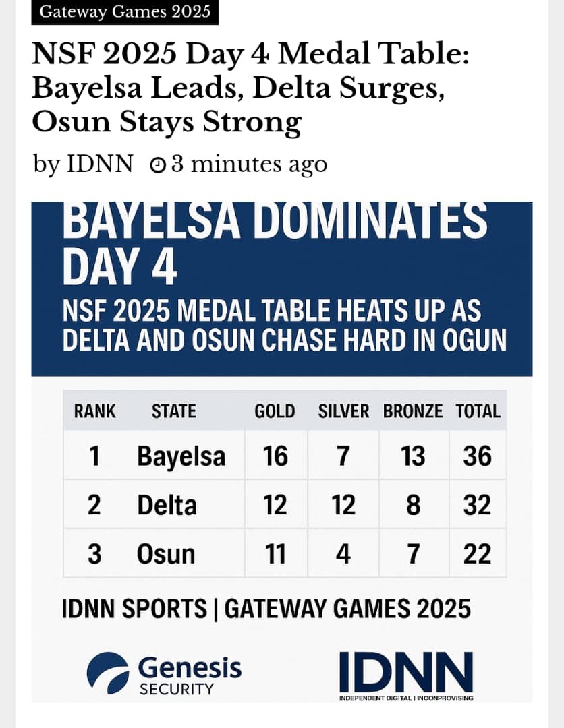Click the TOTAL column header
The image size is (564, 728).
[478, 411]
